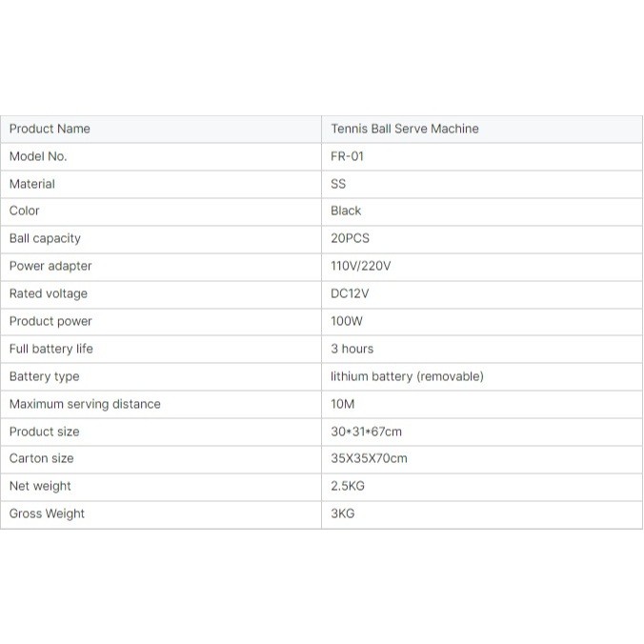The image size is (644, 644).
Task: Click the '30*31*67cm' product size value
Action: click(368, 432)
